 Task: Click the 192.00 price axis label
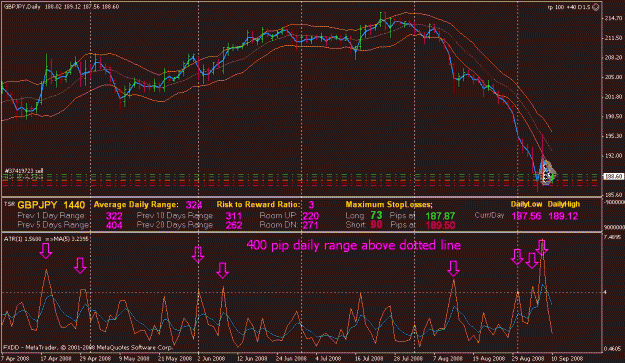pos(614,155)
